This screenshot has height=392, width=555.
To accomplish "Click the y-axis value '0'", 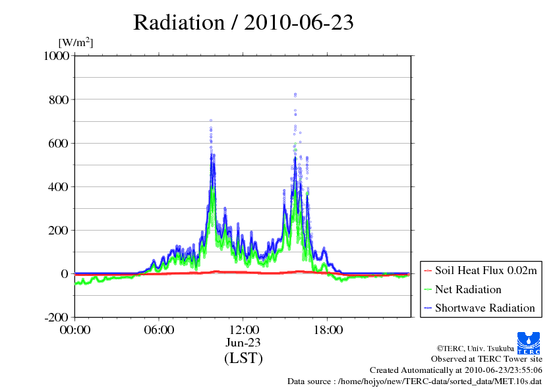I will (65, 274).
